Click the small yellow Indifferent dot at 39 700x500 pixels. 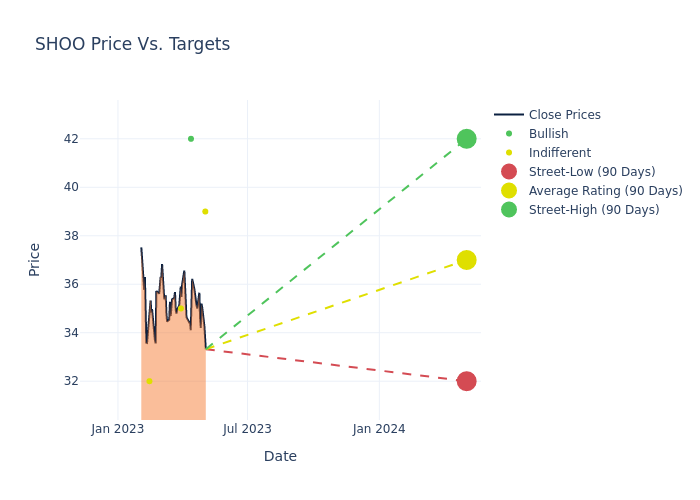pos(205,212)
